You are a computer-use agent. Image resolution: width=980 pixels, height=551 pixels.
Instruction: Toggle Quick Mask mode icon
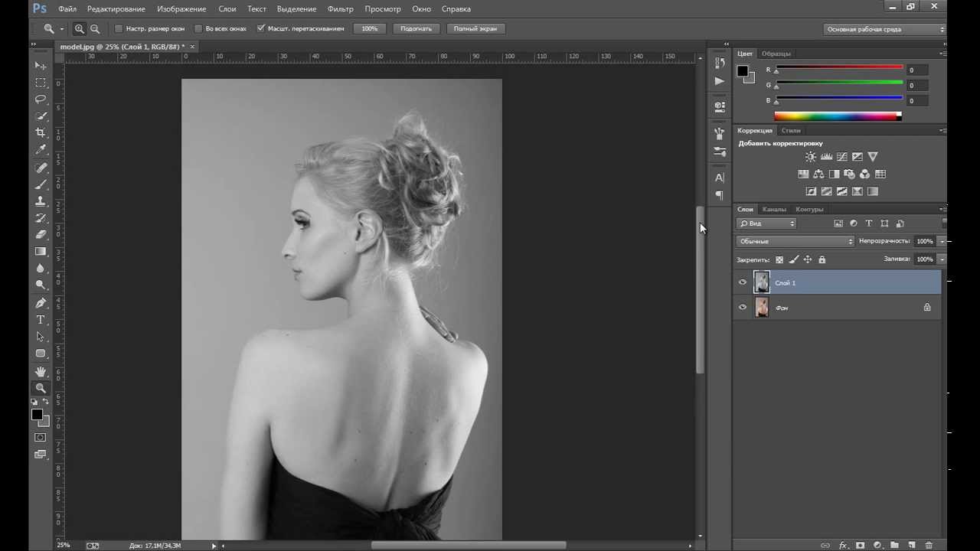click(x=40, y=438)
